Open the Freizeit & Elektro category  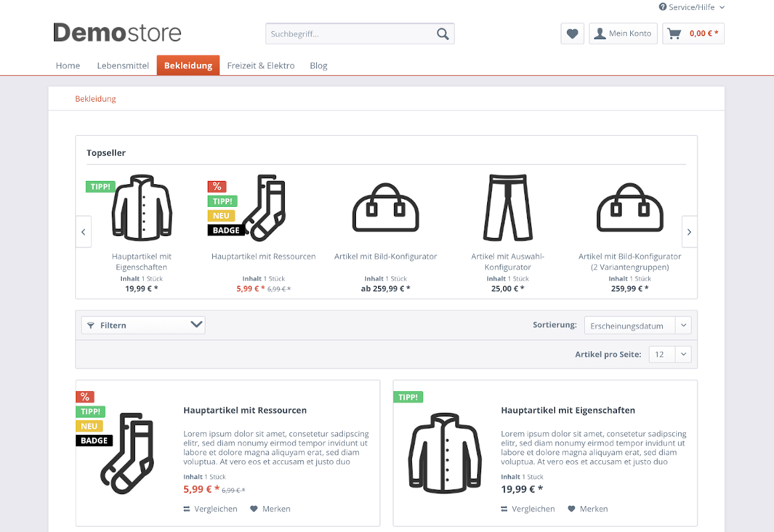coord(261,66)
